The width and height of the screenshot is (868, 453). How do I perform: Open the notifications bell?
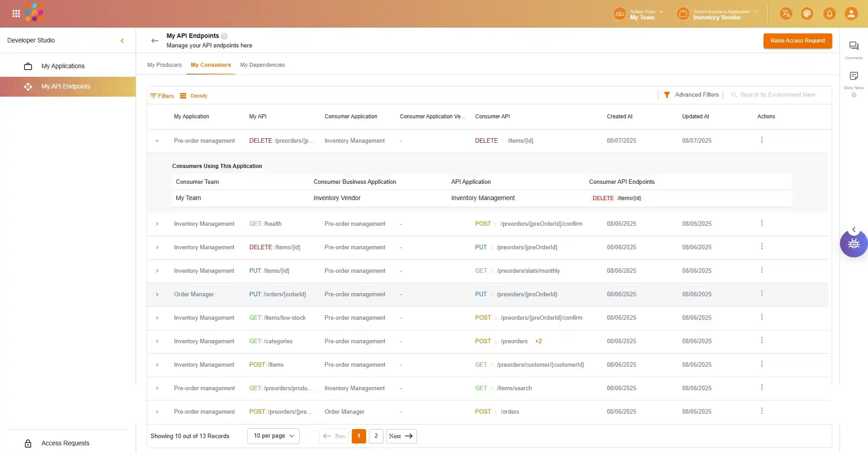[829, 14]
